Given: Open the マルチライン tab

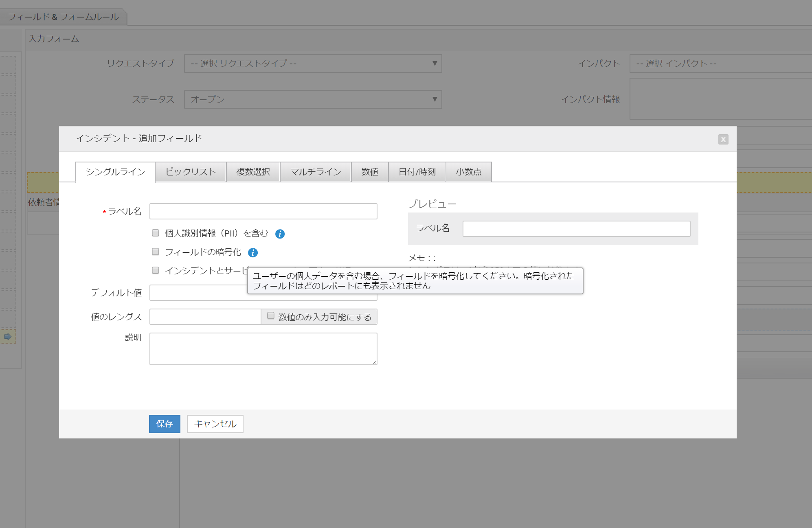Looking at the screenshot, I should [x=316, y=172].
